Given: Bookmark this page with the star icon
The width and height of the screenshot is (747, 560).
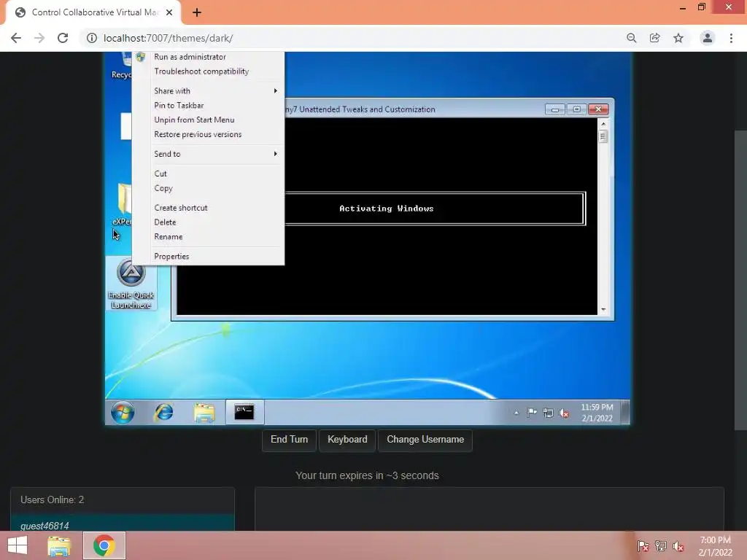Looking at the screenshot, I should pos(678,38).
